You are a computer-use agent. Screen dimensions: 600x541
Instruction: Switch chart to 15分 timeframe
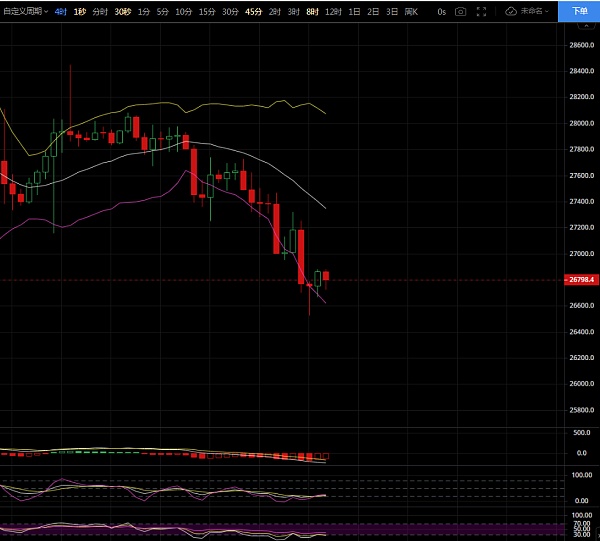(x=206, y=11)
